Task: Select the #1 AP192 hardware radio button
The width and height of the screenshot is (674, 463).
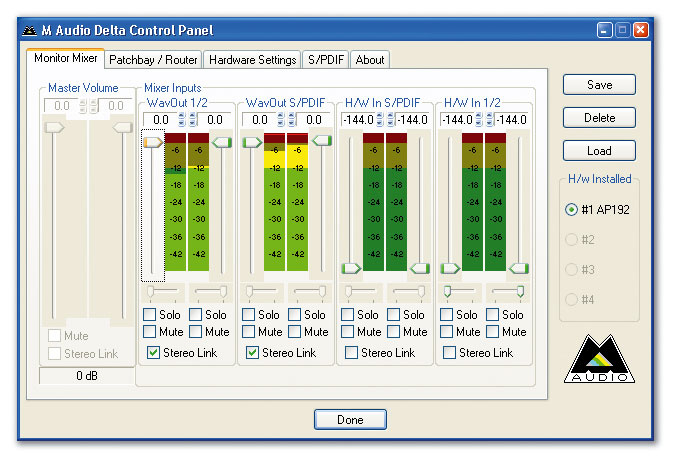Action: [x=571, y=210]
